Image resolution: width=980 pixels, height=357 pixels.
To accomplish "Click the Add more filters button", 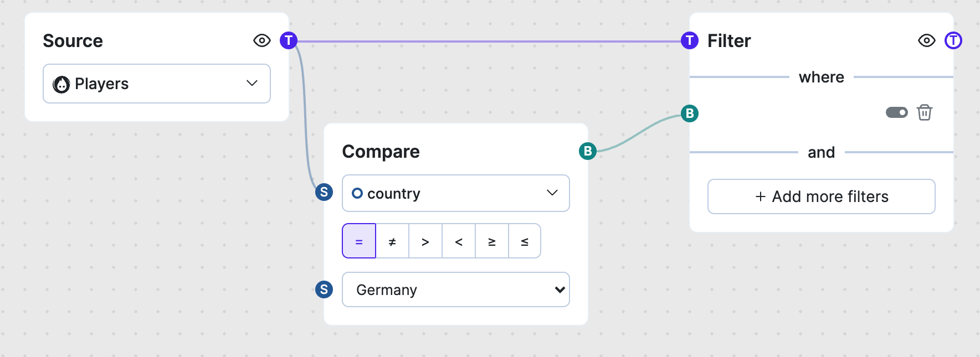I will tap(821, 196).
